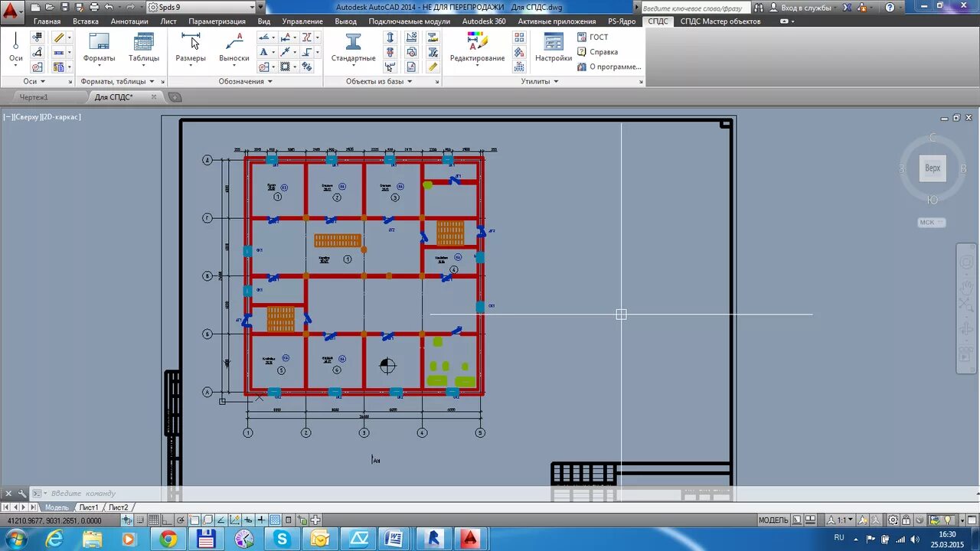
Task: Click the Undo arrow icon
Action: click(109, 7)
